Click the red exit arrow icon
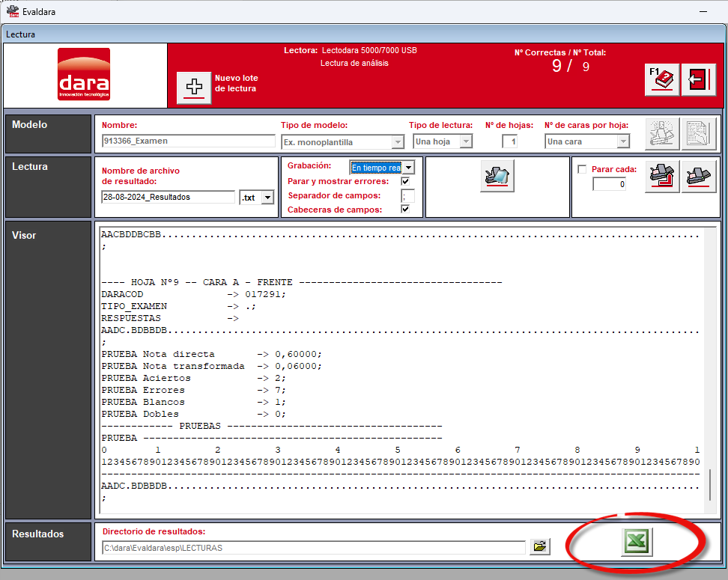Screen dimensions: 728x580 (x=699, y=80)
